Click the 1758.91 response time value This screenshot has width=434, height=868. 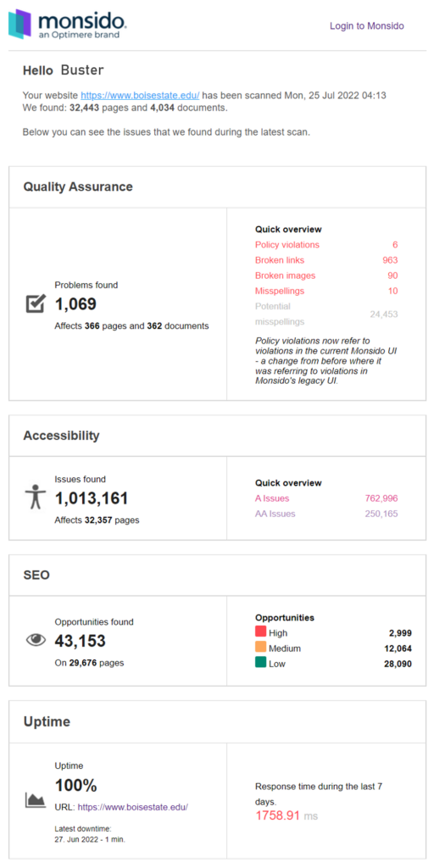pyautogui.click(x=277, y=816)
